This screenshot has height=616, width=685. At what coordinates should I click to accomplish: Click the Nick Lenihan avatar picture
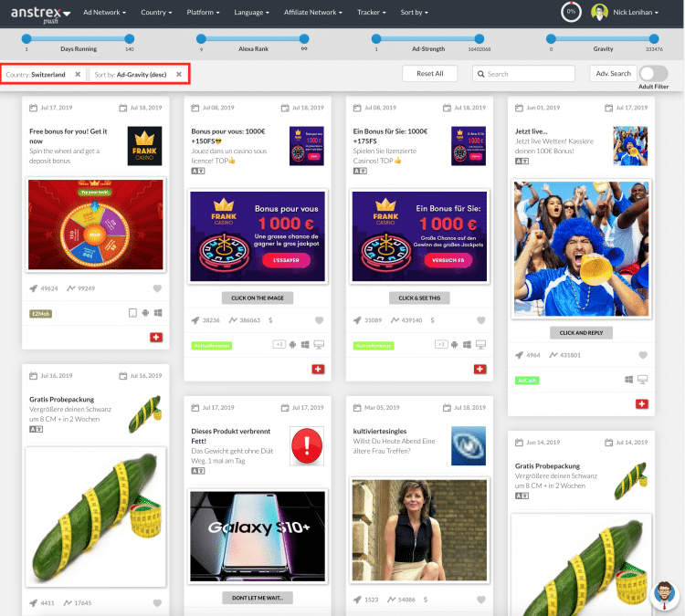(x=599, y=12)
